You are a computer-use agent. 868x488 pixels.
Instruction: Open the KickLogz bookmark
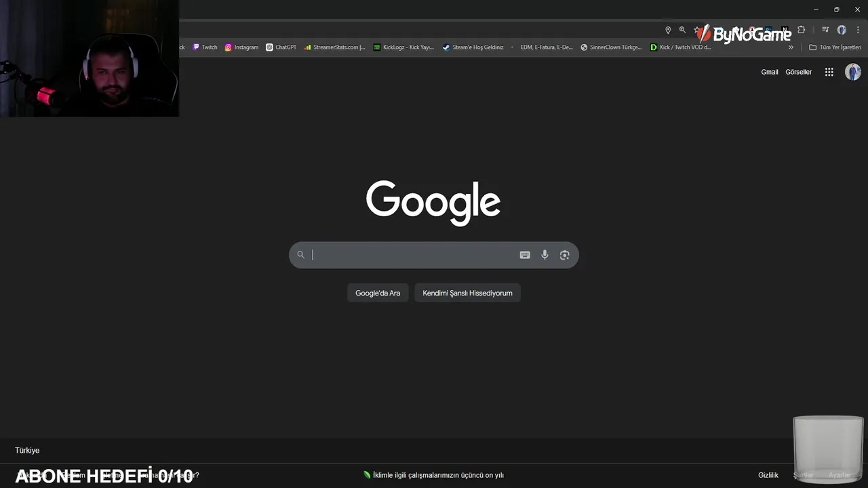coord(403,47)
